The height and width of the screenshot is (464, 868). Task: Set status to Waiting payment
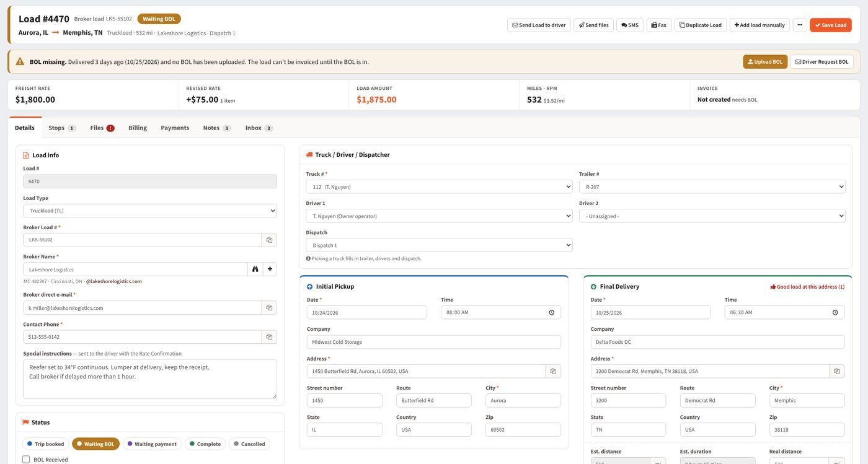click(x=152, y=444)
